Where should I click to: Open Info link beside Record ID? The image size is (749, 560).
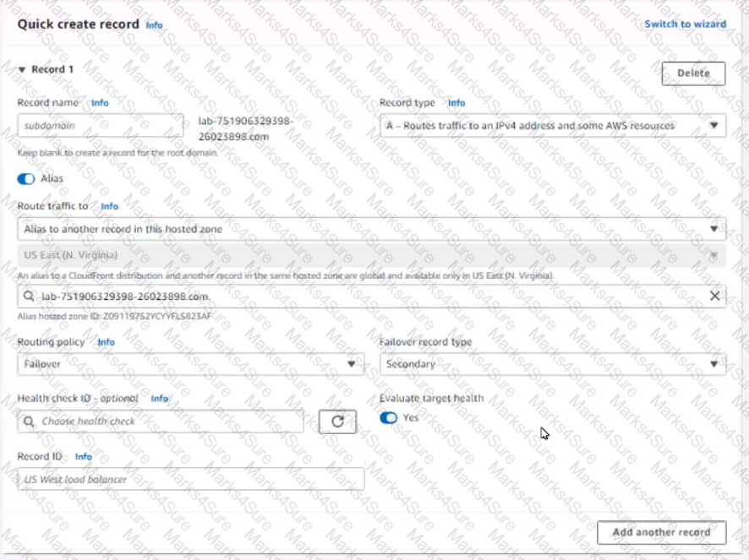[83, 457]
